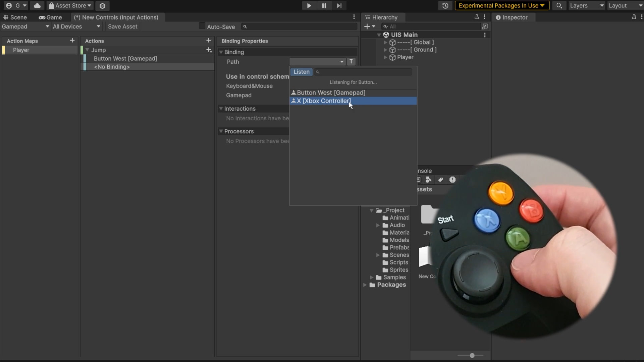This screenshot has width=644, height=362.
Task: Switch to the Scene tab
Action: click(x=15, y=17)
